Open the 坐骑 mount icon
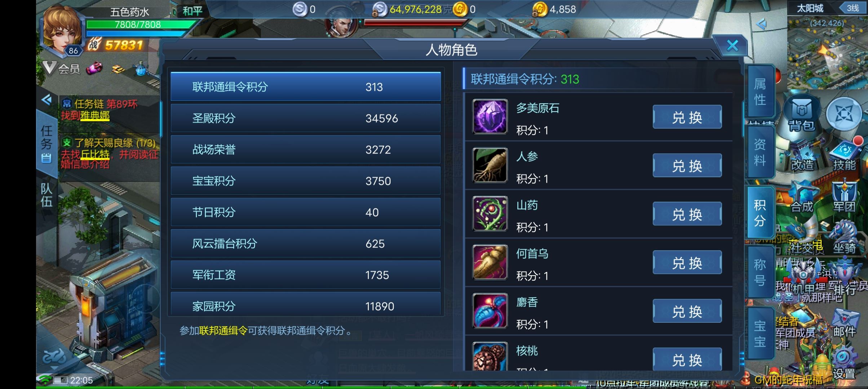Viewport: 868px width, 389px height. tap(844, 238)
